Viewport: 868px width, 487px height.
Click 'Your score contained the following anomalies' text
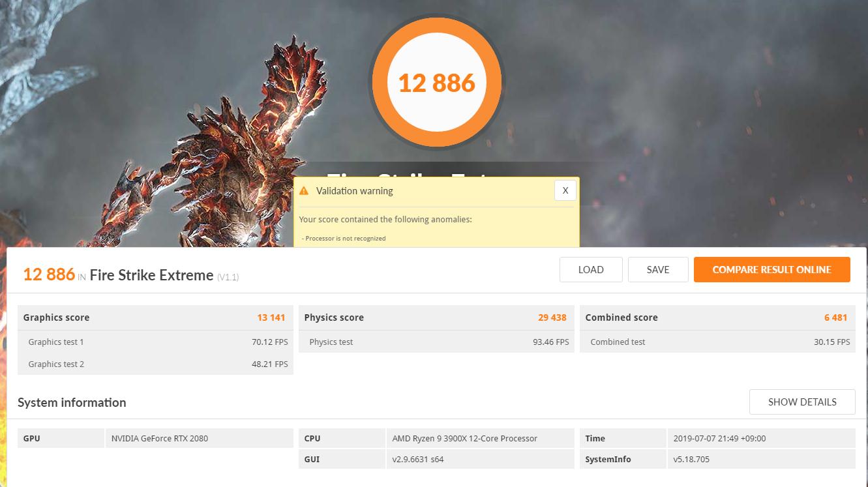[x=385, y=219]
